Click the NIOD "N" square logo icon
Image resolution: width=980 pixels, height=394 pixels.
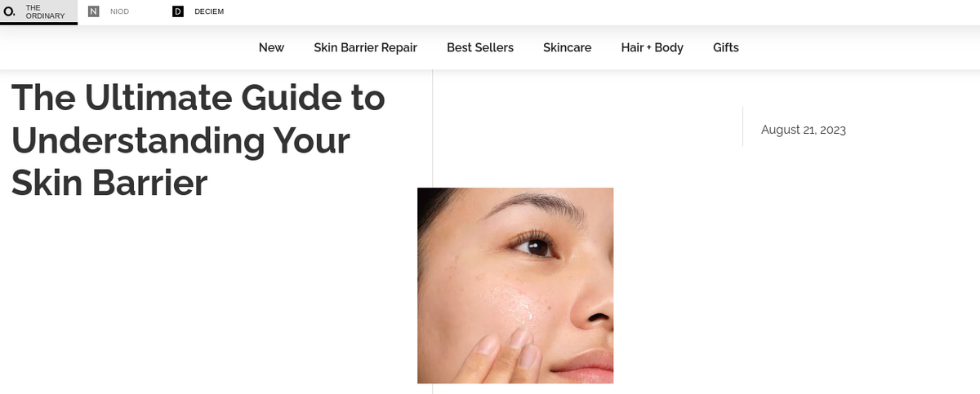point(93,11)
